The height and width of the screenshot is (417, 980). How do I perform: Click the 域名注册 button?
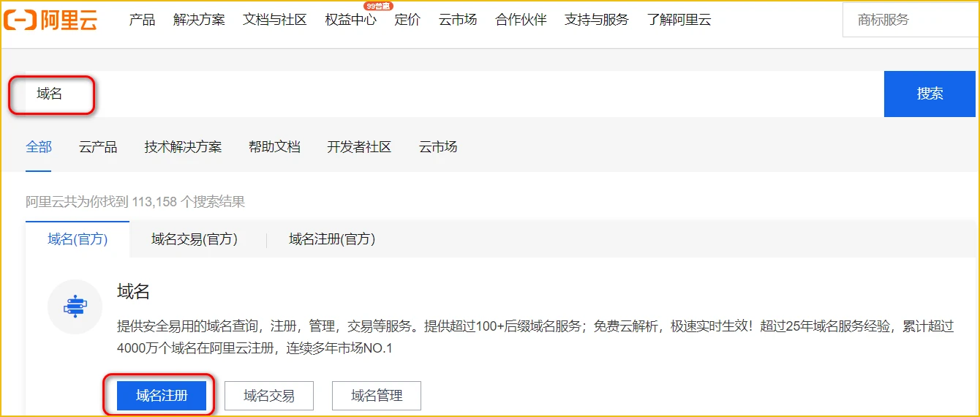pyautogui.click(x=162, y=396)
